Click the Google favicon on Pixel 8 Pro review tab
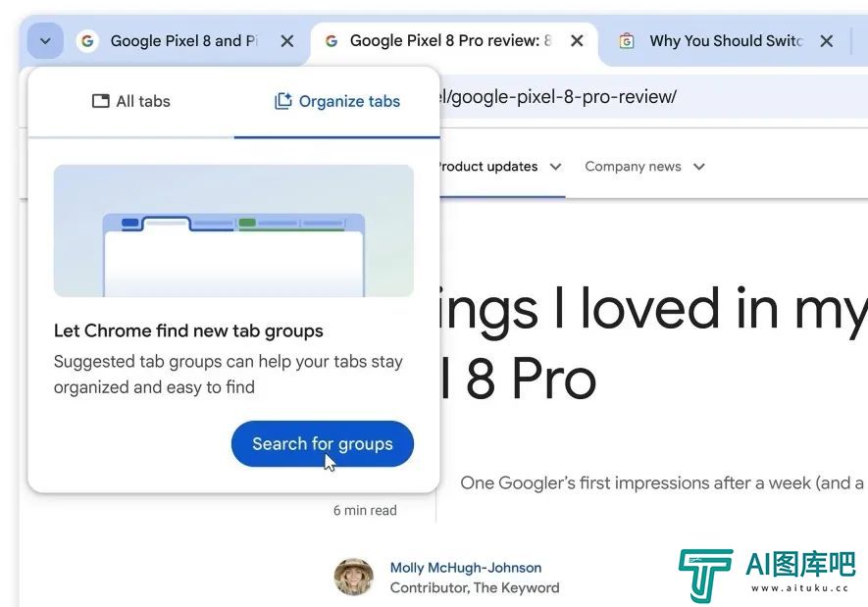This screenshot has height=607, width=868. (332, 41)
